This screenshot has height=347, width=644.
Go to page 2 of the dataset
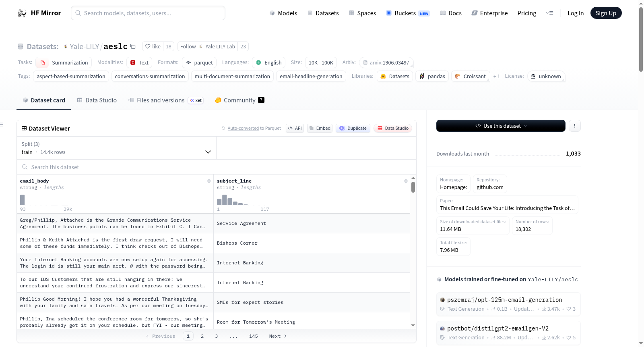click(202, 336)
